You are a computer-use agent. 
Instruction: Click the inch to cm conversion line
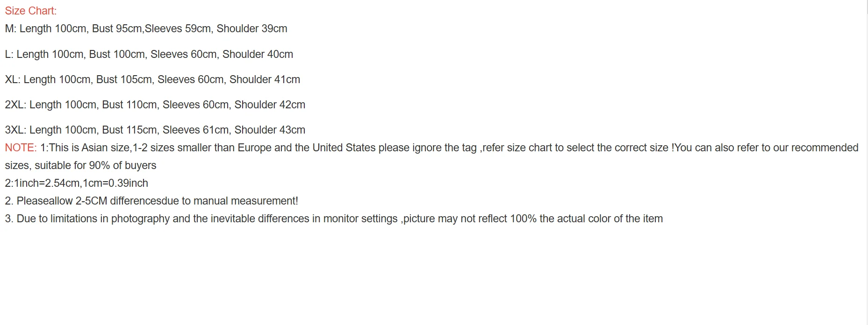click(76, 183)
